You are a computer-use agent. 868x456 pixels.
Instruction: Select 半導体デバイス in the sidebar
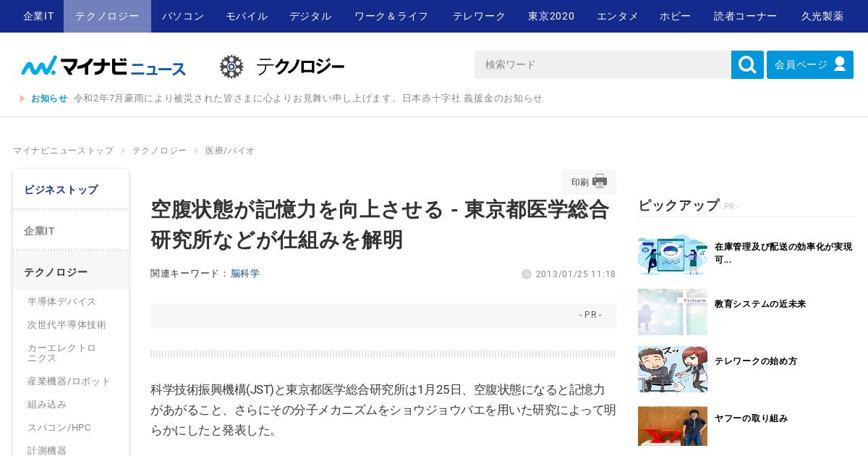pos(62,301)
